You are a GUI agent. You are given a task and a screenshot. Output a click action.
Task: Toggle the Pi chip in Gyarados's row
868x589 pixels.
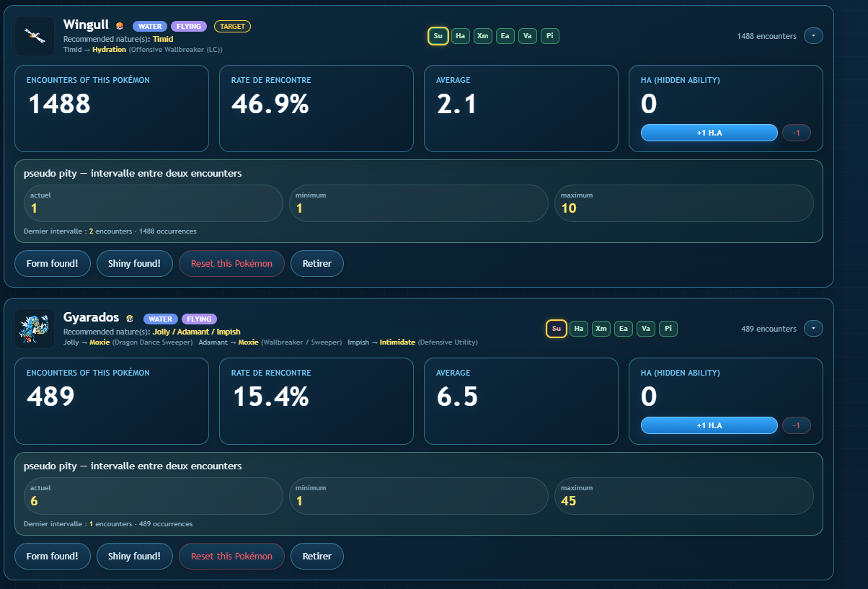tap(668, 329)
